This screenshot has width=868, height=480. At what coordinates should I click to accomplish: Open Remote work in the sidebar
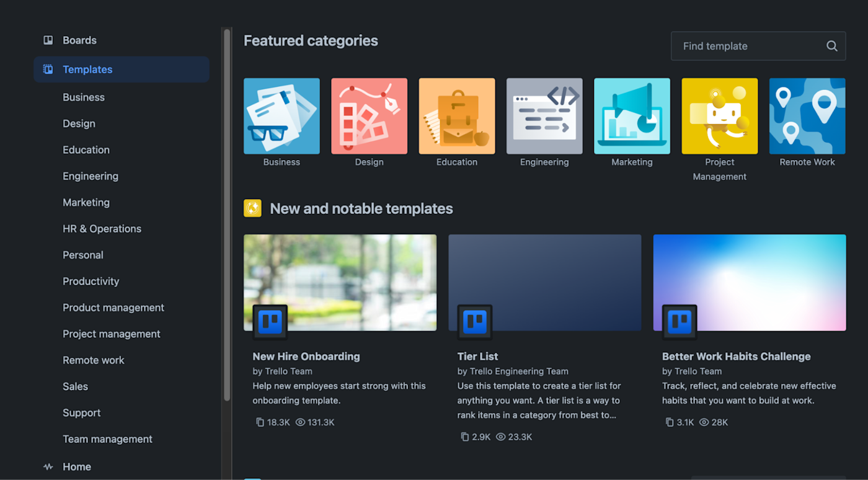coord(94,360)
